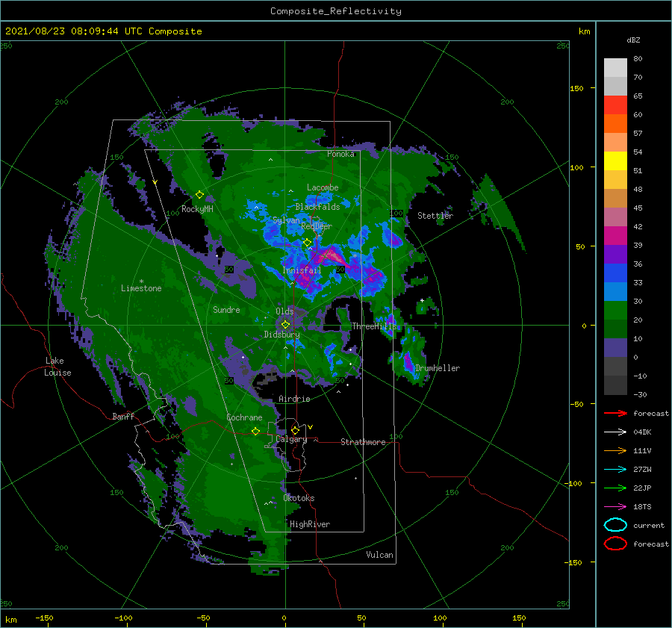
Task: Click the yellow diamond radar site near Didsbury
Action: click(285, 325)
